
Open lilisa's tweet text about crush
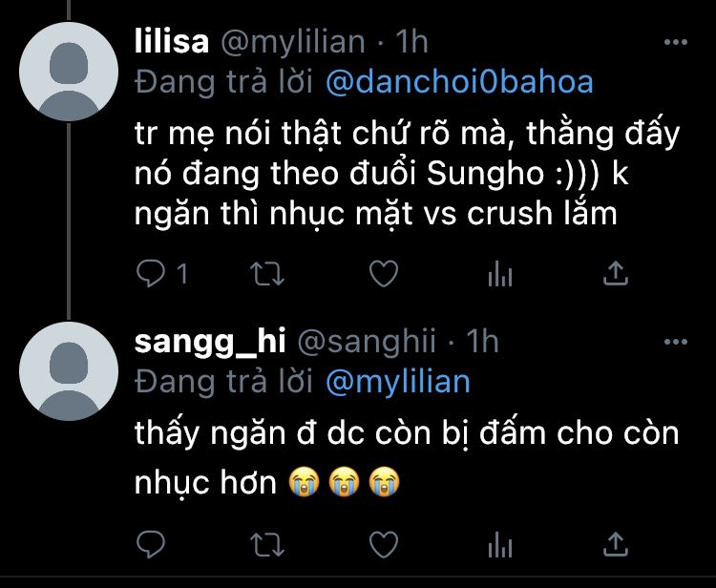coord(407,174)
